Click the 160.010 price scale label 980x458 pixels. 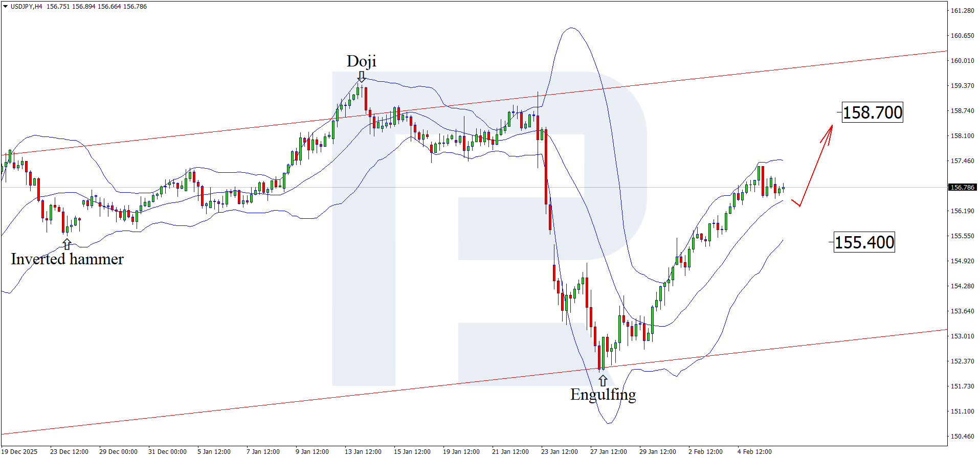click(x=962, y=61)
